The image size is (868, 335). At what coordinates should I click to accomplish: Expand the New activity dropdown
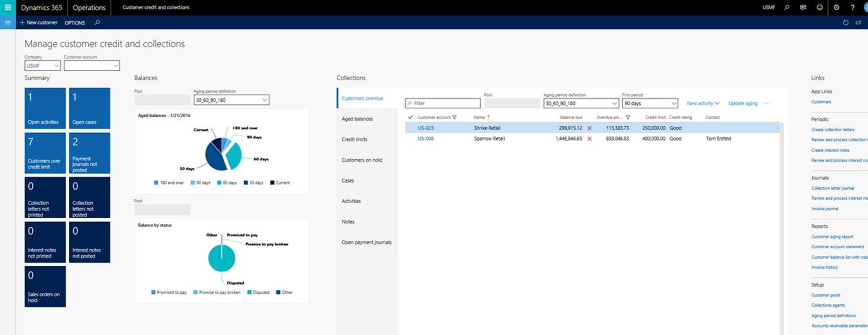click(703, 103)
